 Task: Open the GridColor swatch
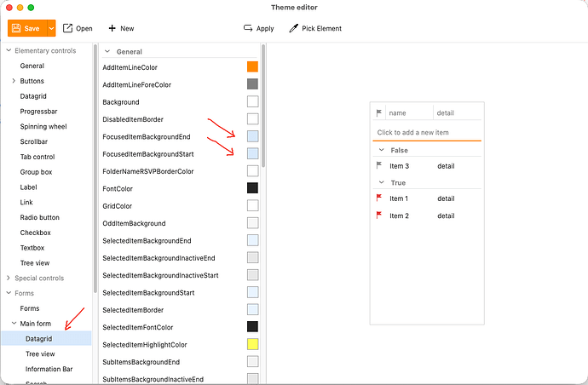pyautogui.click(x=252, y=205)
